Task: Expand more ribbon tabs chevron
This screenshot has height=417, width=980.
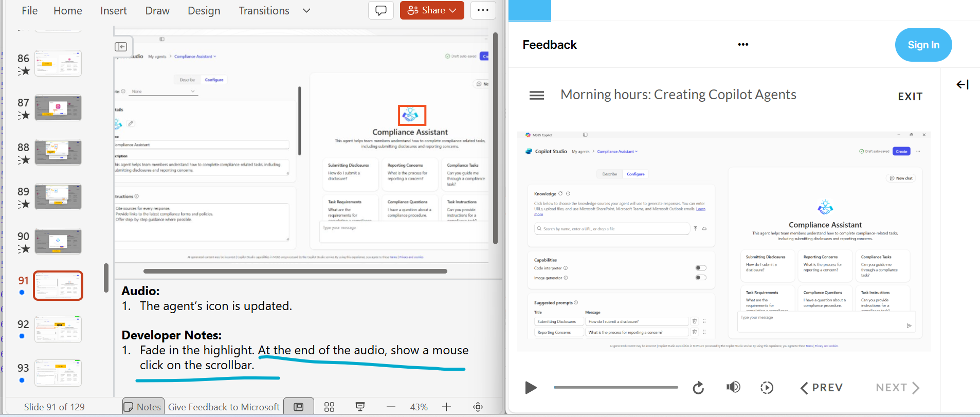Action: pos(306,11)
